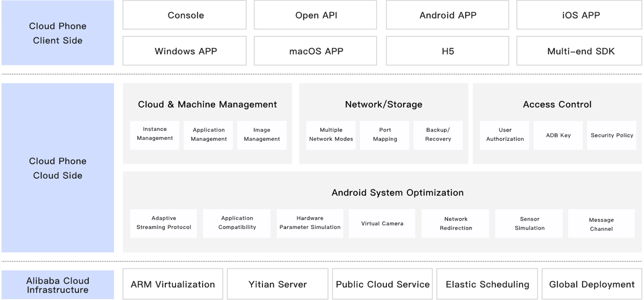
Task: Select the Virtual Camera tile
Action: click(382, 223)
